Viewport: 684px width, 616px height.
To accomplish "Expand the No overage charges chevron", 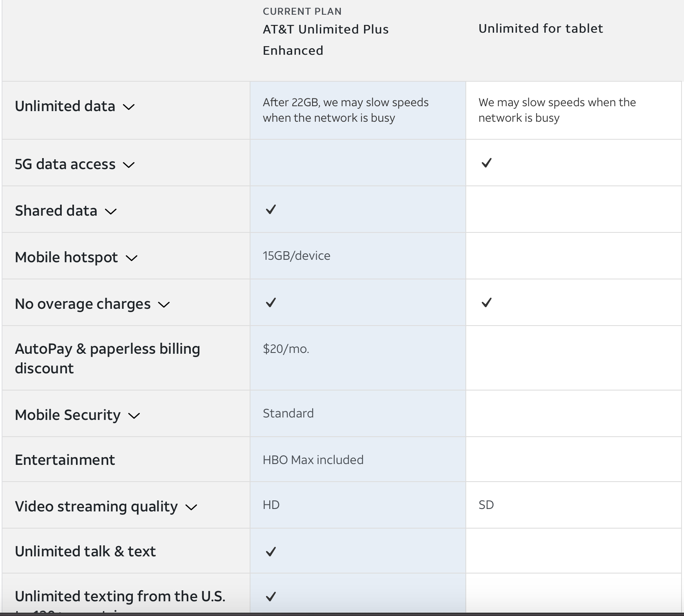I will point(164,305).
